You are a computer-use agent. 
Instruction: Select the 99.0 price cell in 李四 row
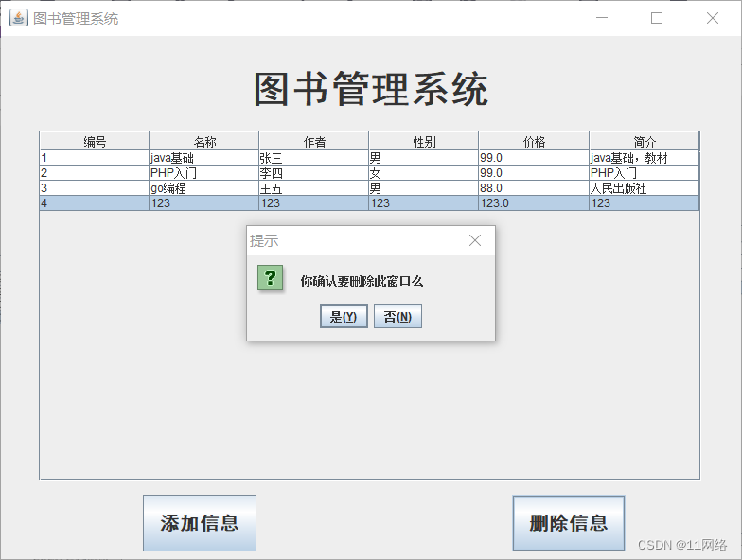[534, 172]
